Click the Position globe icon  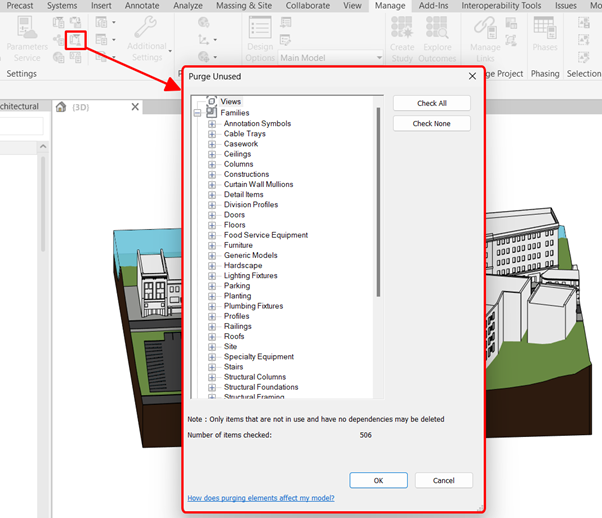pos(203,58)
